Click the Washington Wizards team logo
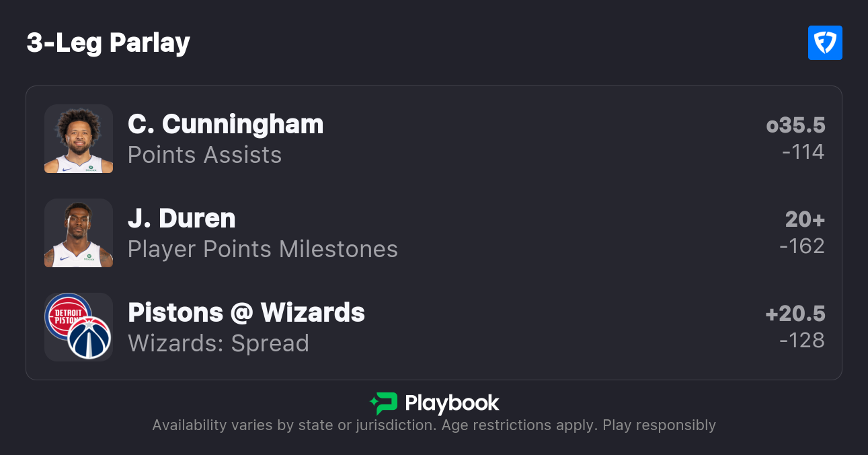The height and width of the screenshot is (455, 868). [89, 338]
